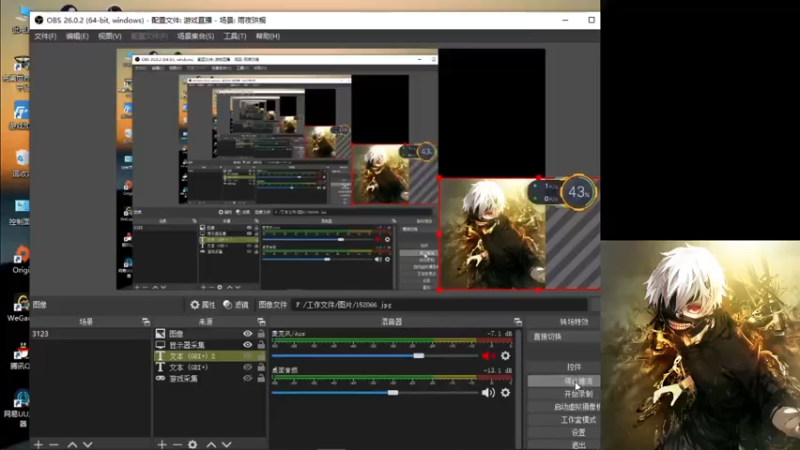The height and width of the screenshot is (450, 800).
Task: Click the 退出 exit button
Action: point(565,445)
